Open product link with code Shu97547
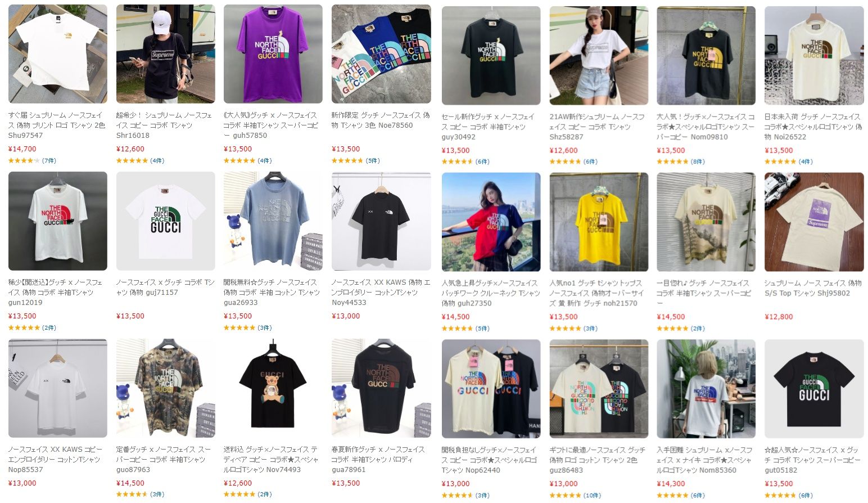This screenshot has width=868, height=503. point(57,125)
